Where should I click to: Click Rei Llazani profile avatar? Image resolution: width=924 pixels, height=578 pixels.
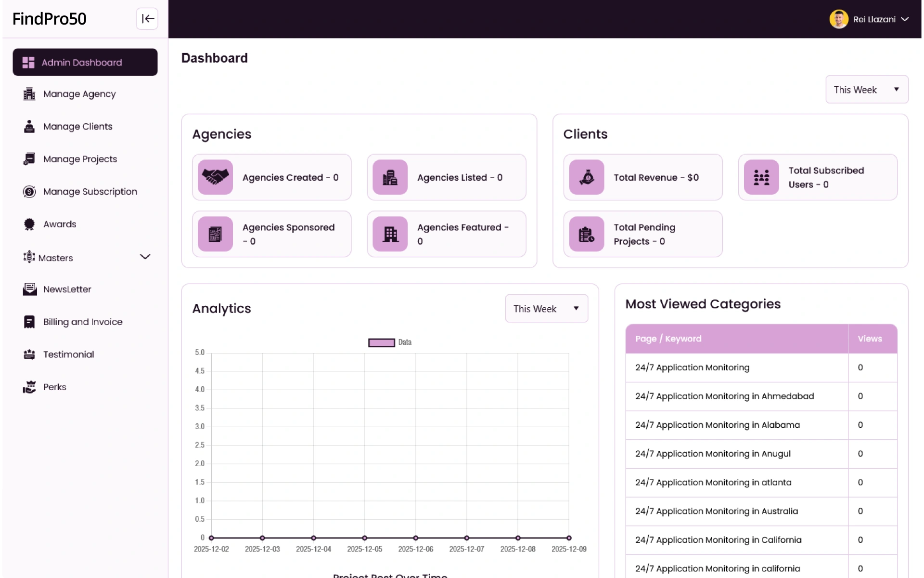838,19
